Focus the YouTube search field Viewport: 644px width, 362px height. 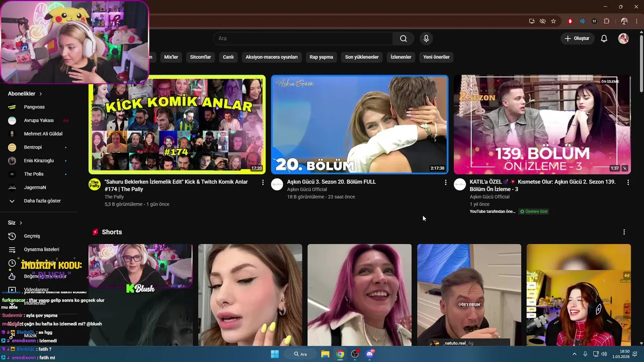[x=303, y=39]
